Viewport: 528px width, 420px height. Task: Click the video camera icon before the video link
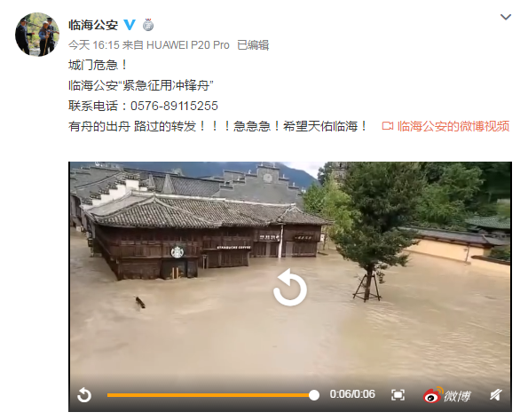point(388,126)
